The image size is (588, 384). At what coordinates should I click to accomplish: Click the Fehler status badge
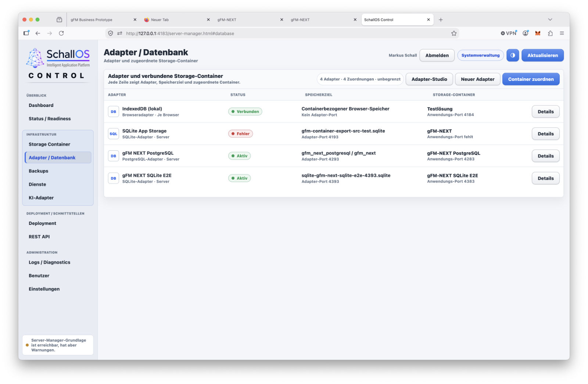click(x=240, y=134)
